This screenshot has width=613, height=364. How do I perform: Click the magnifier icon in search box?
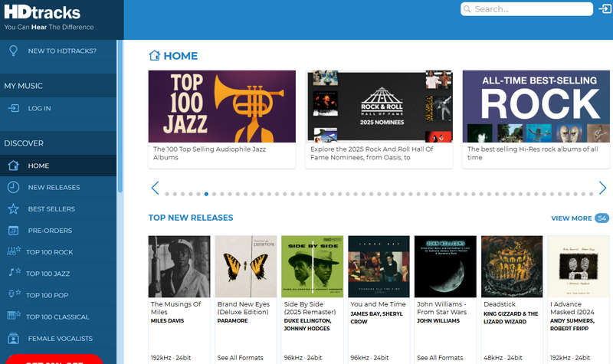pos(467,8)
